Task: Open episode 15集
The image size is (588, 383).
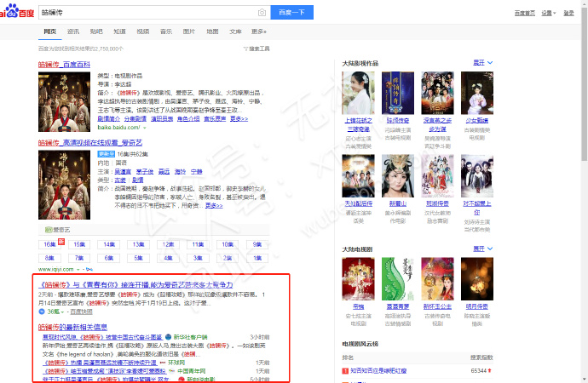Action: point(79,244)
